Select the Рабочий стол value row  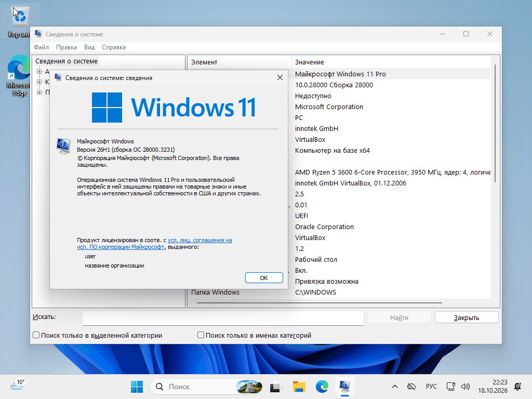316,260
